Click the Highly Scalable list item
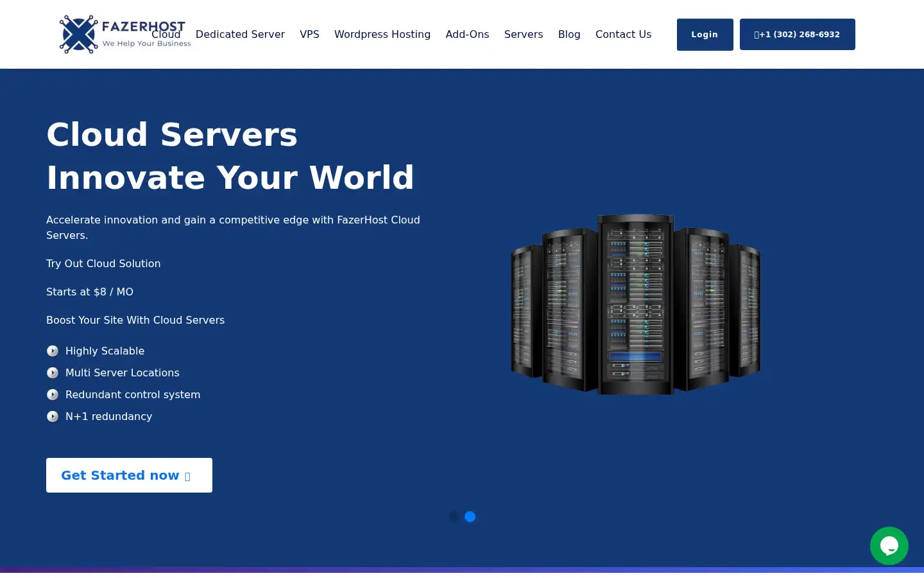The image size is (924, 578). [105, 351]
